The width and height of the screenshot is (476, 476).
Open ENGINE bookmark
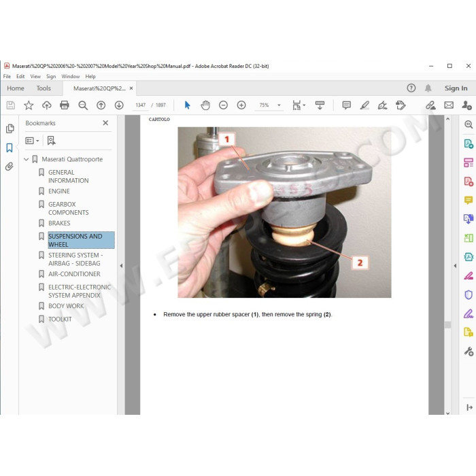coord(59,191)
